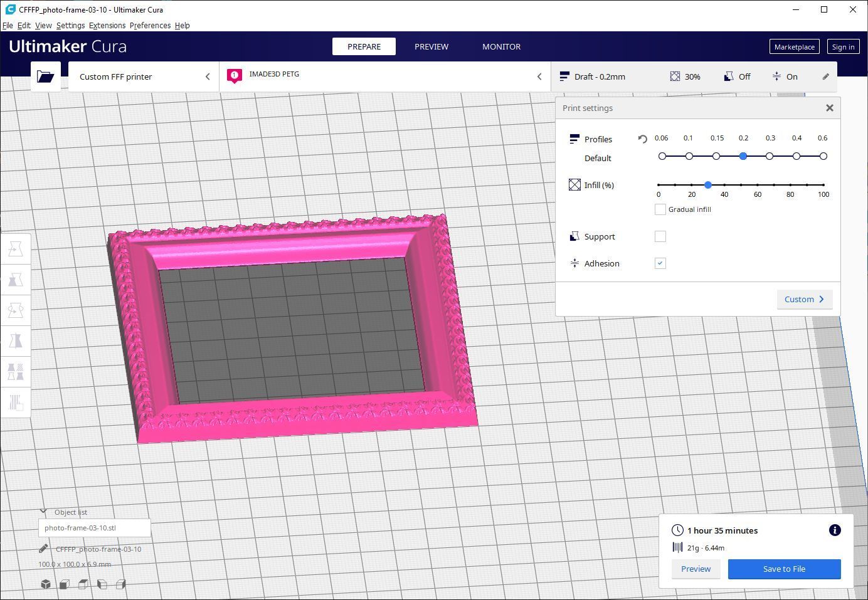The width and height of the screenshot is (868, 600).
Task: Open Per Model Settings tool
Action: pos(15,372)
